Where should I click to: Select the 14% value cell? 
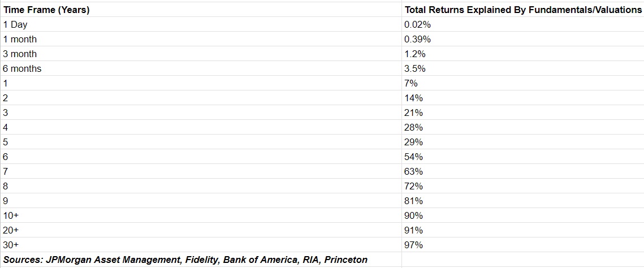tap(523, 98)
